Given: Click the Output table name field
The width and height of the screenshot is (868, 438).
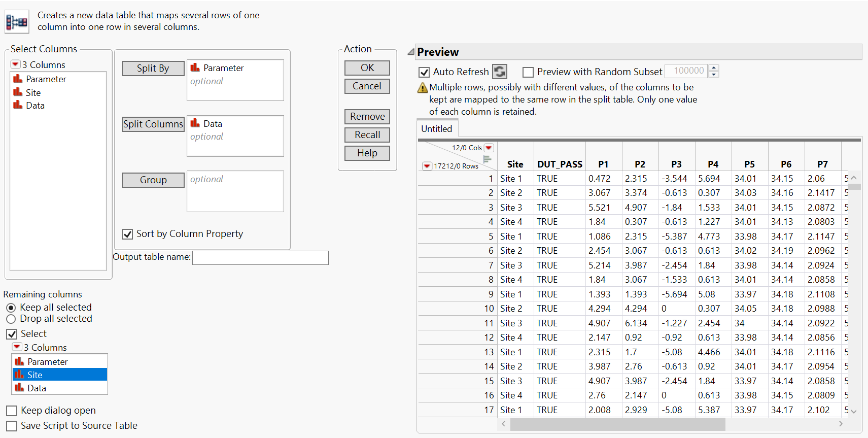Looking at the screenshot, I should [x=260, y=257].
